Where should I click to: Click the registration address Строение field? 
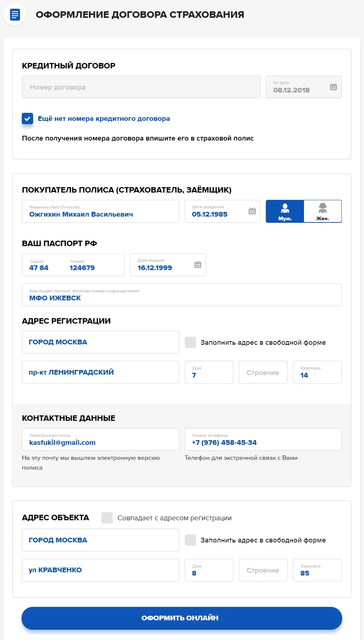263,372
